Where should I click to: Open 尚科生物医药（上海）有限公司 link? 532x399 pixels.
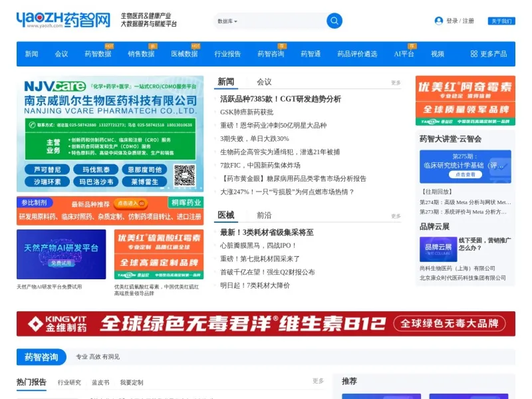[x=457, y=269]
